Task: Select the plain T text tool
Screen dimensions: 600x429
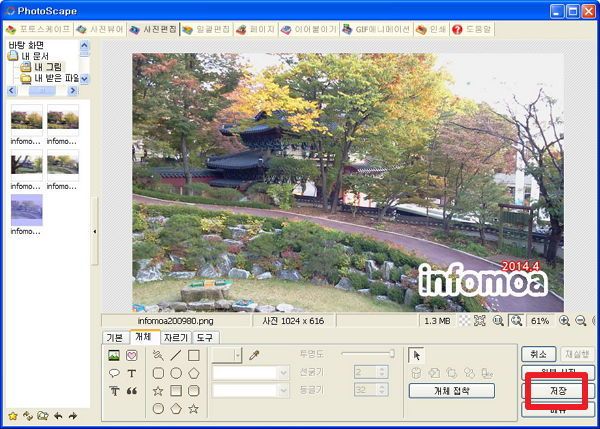Action: [132, 373]
